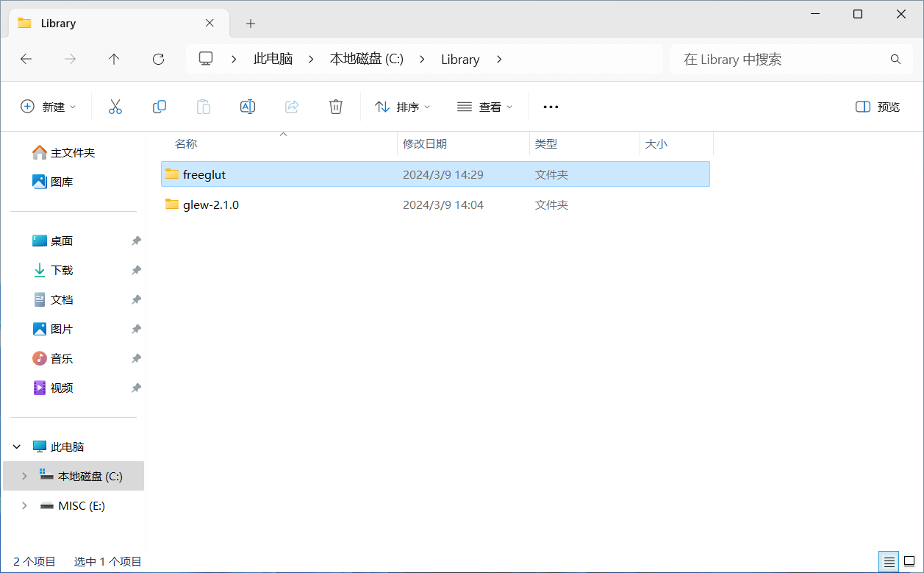924x573 pixels.
Task: Click the search magnifier icon
Action: tap(895, 60)
